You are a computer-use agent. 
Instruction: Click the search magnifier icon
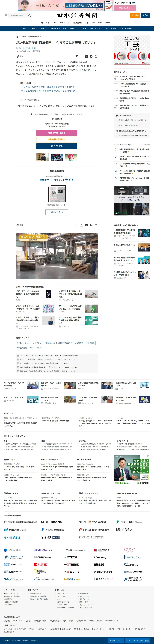(x=30, y=15)
